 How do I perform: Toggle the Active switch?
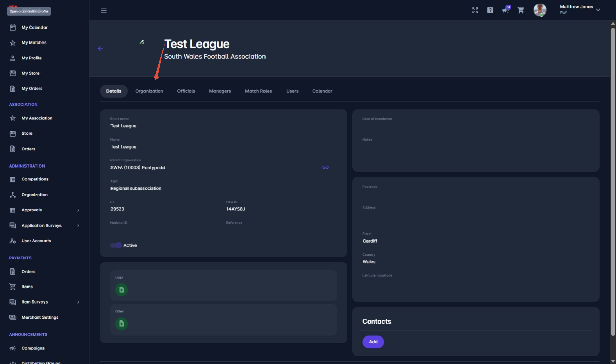tap(116, 245)
